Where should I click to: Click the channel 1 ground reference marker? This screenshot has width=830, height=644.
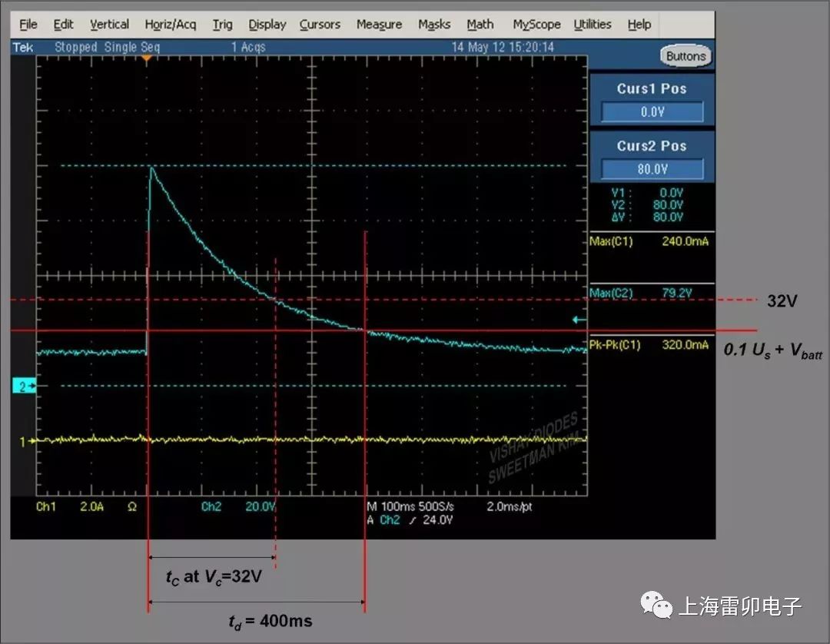28,441
